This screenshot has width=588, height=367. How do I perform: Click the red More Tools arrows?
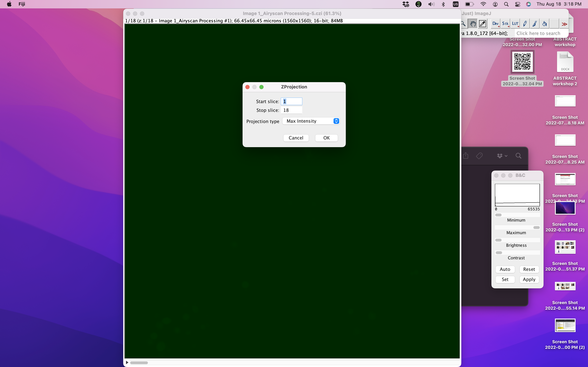[564, 24]
